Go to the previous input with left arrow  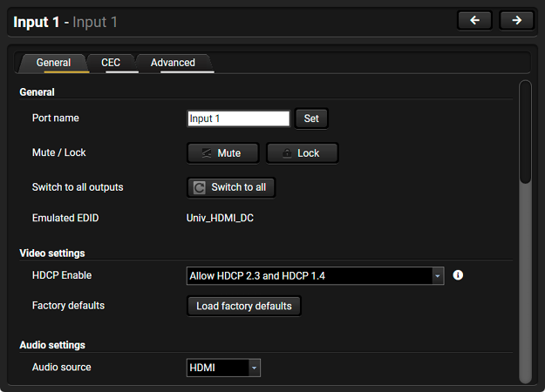pos(474,20)
